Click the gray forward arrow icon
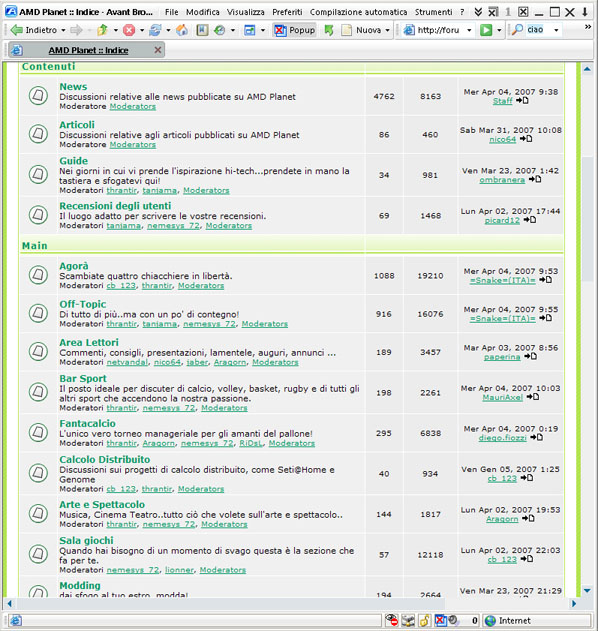598x631 pixels. click(76, 30)
